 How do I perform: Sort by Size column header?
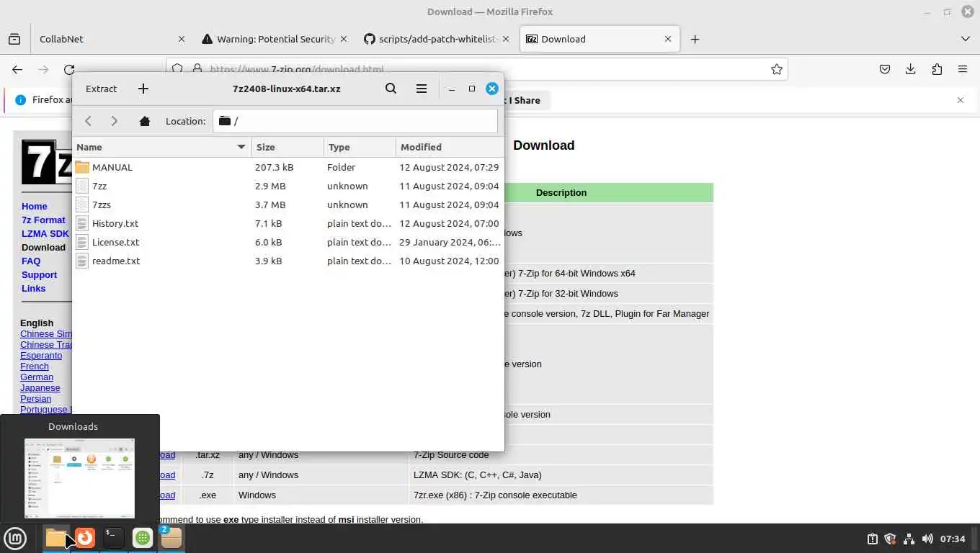click(288, 147)
